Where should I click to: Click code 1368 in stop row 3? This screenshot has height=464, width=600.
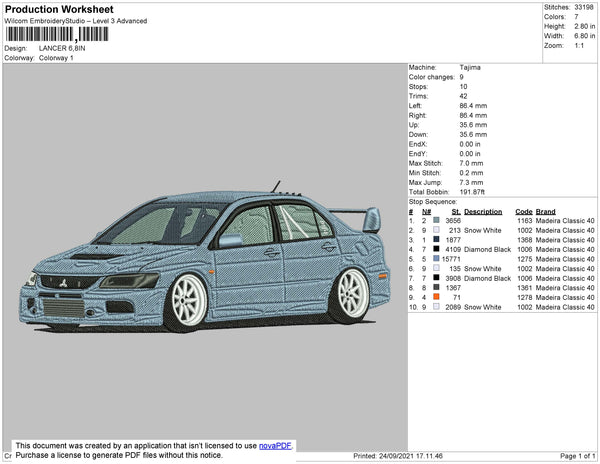525,240
